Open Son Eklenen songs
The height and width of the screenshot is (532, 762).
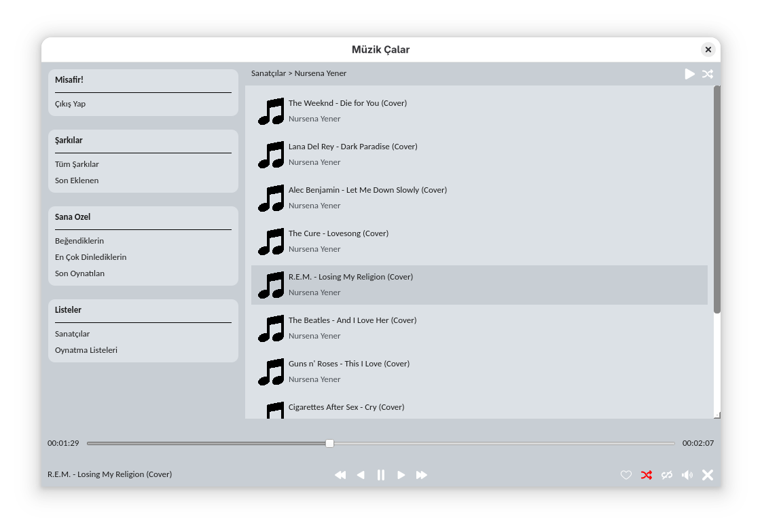(77, 180)
